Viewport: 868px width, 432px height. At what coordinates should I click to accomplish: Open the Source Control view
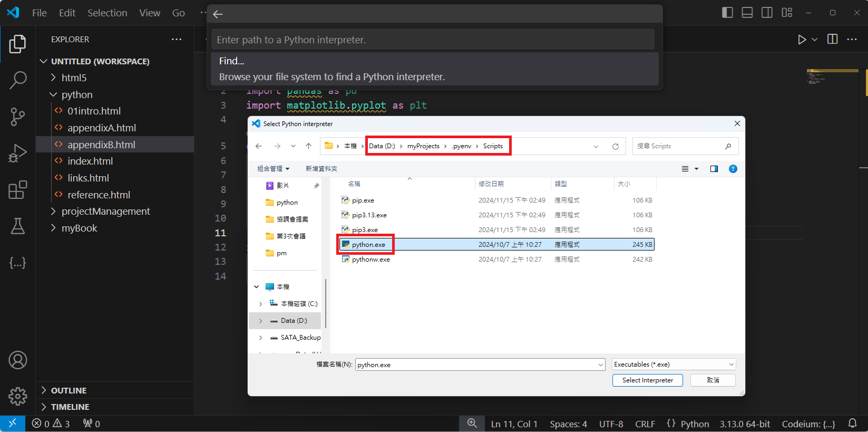click(18, 117)
